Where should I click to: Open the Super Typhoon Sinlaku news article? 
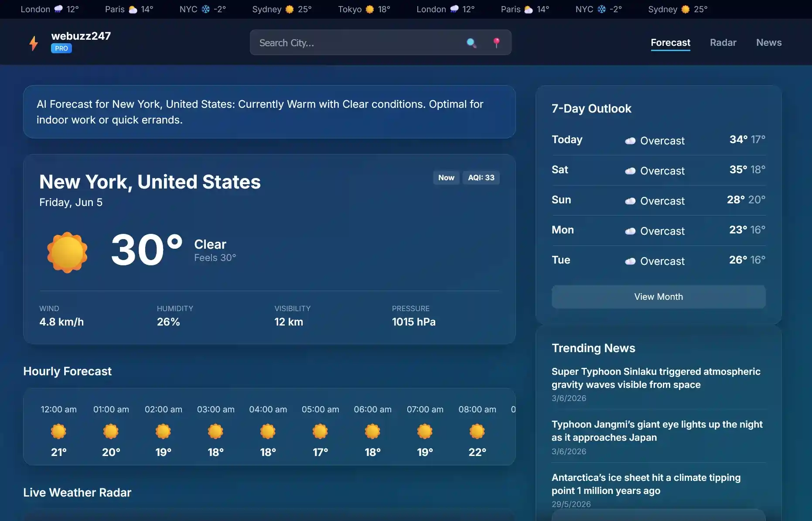656,378
